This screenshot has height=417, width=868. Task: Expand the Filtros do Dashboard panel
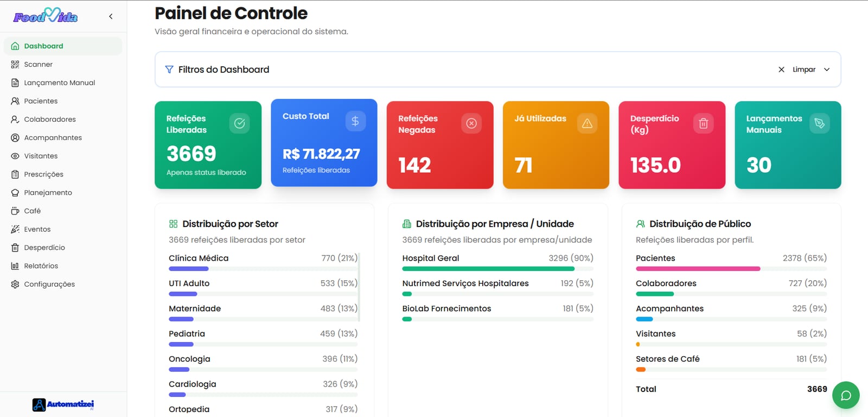tap(827, 69)
